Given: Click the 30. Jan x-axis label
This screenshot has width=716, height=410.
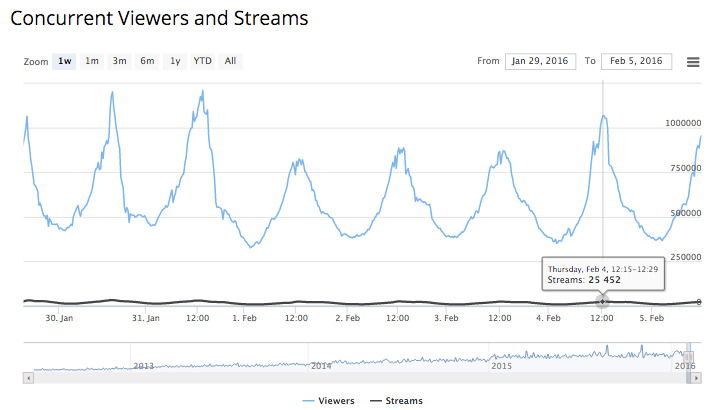Looking at the screenshot, I should coord(59,318).
